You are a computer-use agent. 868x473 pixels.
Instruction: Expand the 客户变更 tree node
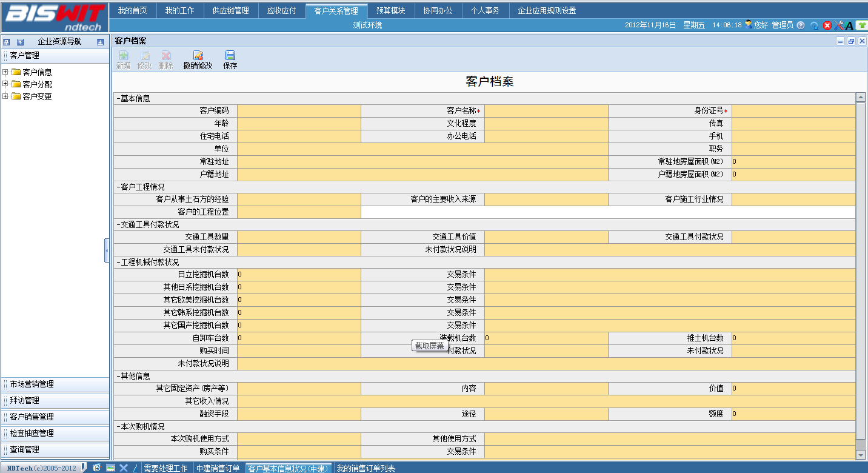[5, 96]
